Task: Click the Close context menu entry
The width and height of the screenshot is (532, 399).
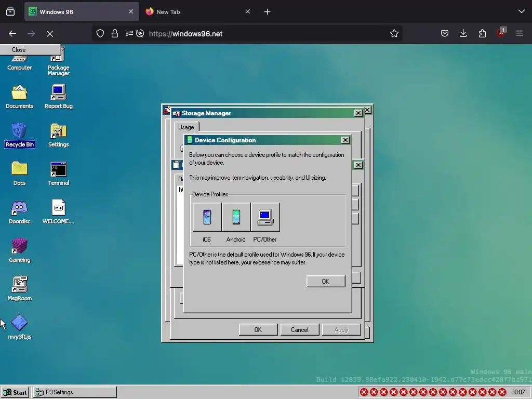Action: (x=30, y=49)
